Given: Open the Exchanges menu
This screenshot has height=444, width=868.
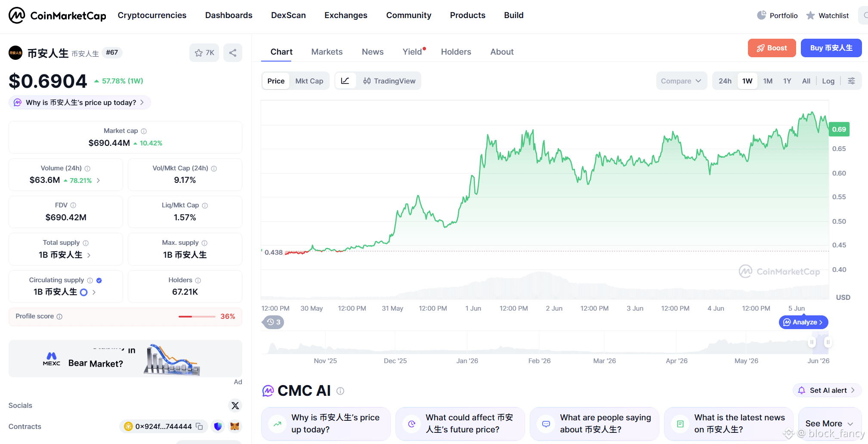Looking at the screenshot, I should (346, 15).
